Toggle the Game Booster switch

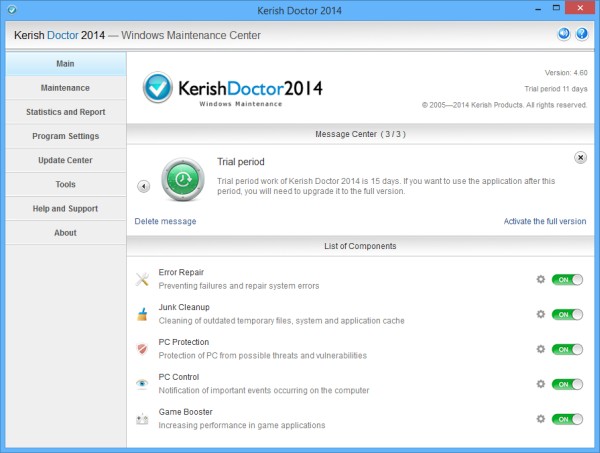pyautogui.click(x=567, y=419)
